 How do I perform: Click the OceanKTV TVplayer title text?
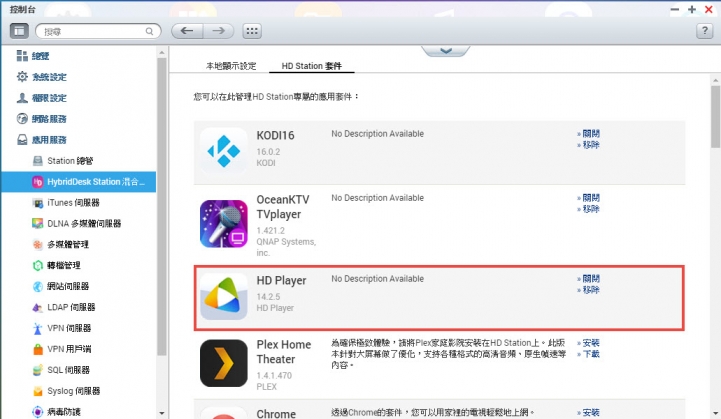pyautogui.click(x=283, y=207)
